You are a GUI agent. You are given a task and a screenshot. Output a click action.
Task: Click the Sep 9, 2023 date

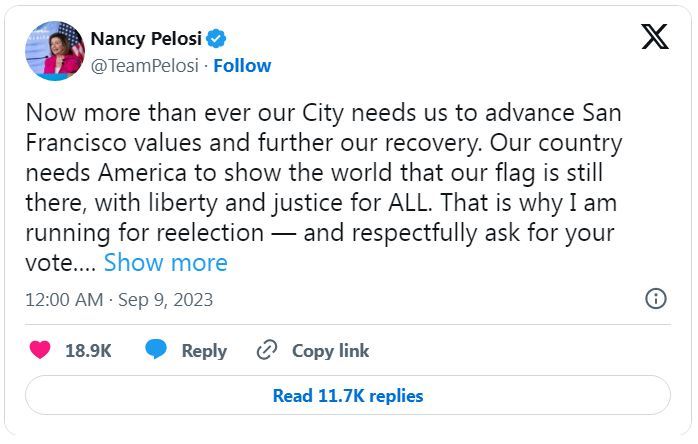point(166,300)
